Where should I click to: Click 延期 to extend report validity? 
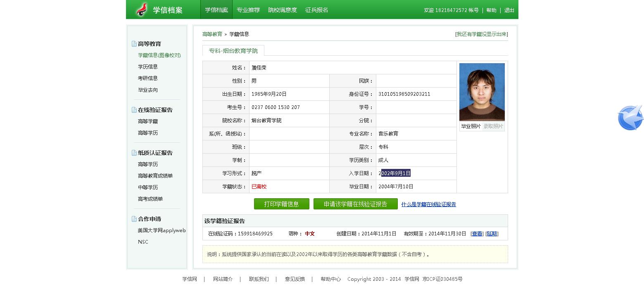(492, 234)
